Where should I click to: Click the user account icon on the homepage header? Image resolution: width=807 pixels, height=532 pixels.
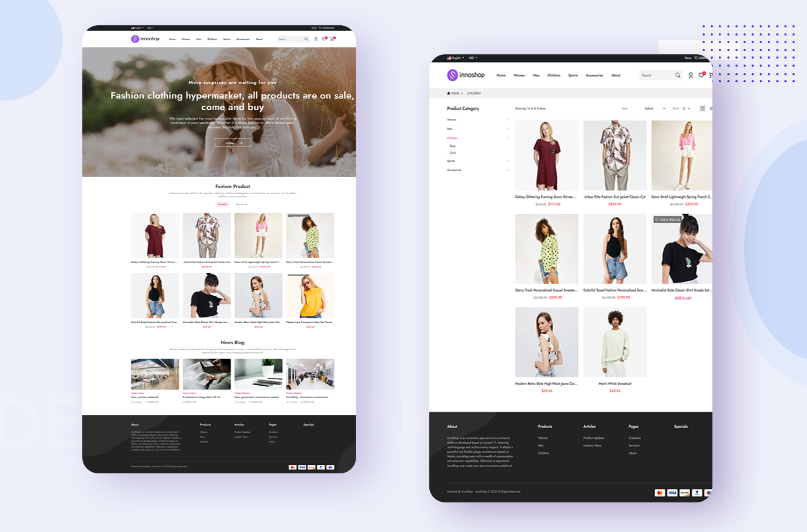coord(316,39)
